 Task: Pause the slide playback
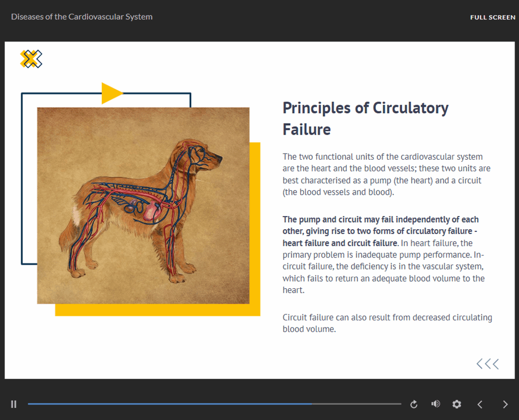(x=14, y=404)
